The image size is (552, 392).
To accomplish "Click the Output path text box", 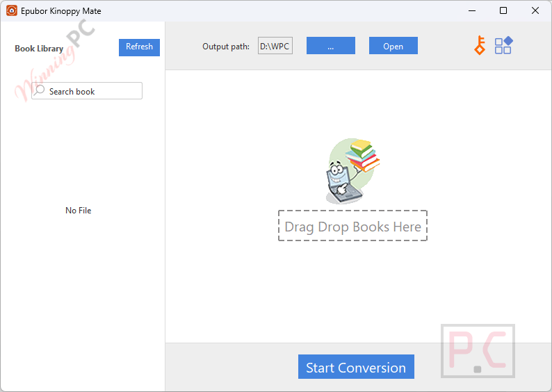I will coord(275,46).
